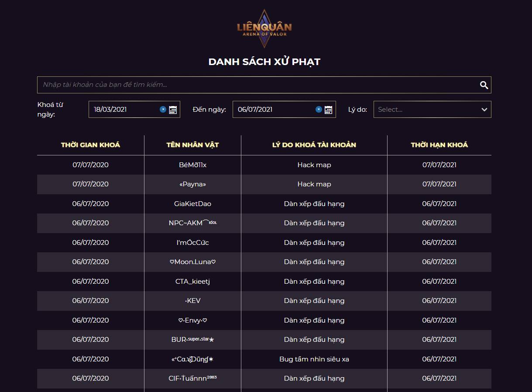Open calendar for Khoá từ ngày
The image size is (532, 392).
click(173, 110)
